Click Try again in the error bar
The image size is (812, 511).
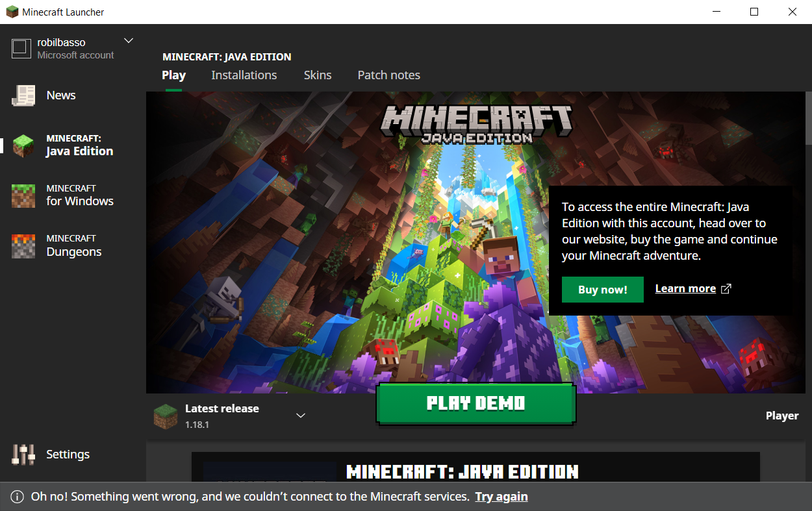point(501,497)
